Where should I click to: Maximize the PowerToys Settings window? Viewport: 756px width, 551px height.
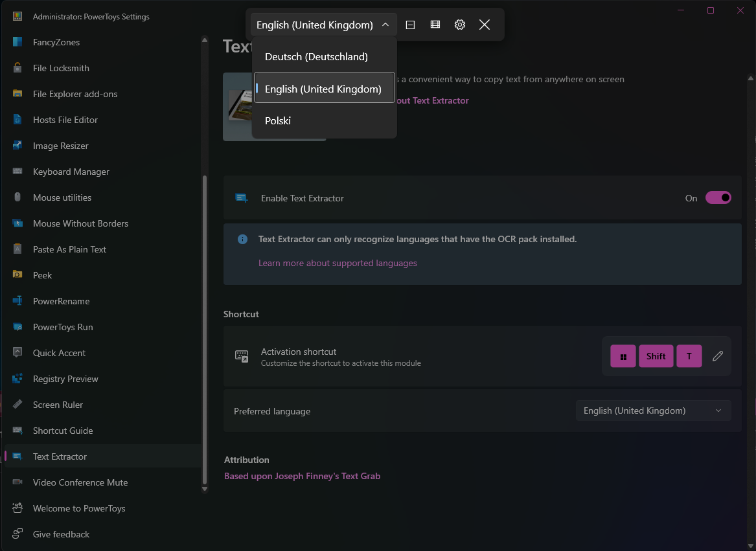pyautogui.click(x=710, y=10)
